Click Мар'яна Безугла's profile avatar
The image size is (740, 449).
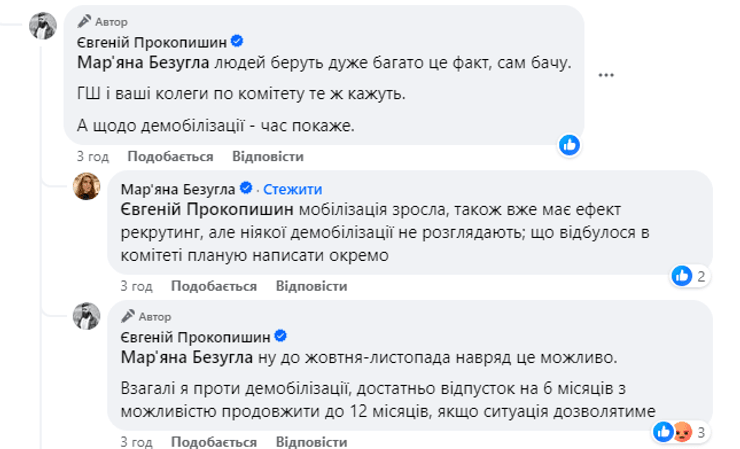pos(87,186)
